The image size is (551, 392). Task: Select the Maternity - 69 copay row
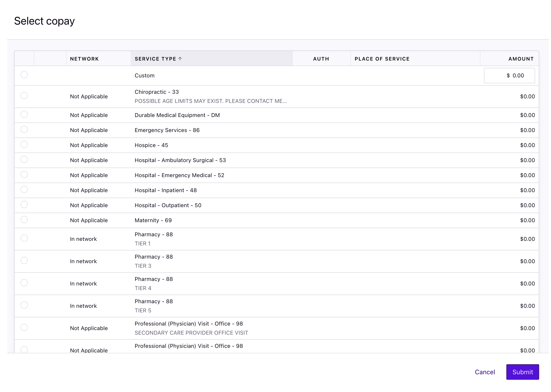[x=24, y=220]
